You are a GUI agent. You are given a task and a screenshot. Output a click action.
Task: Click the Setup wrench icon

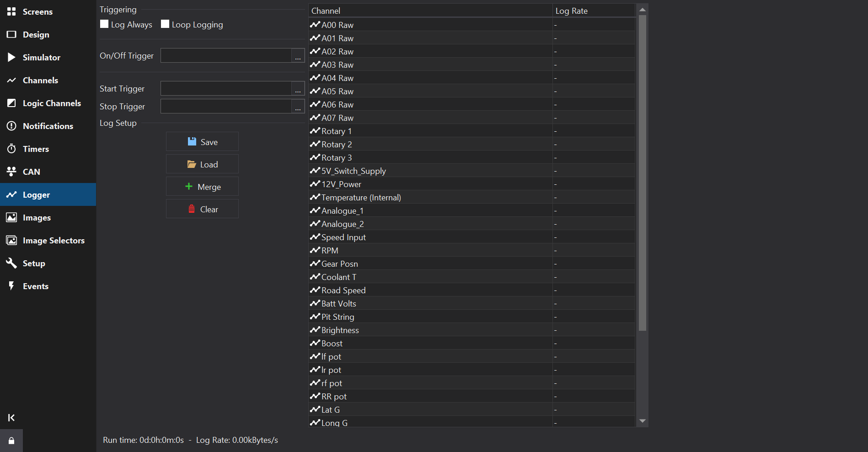pyautogui.click(x=11, y=263)
